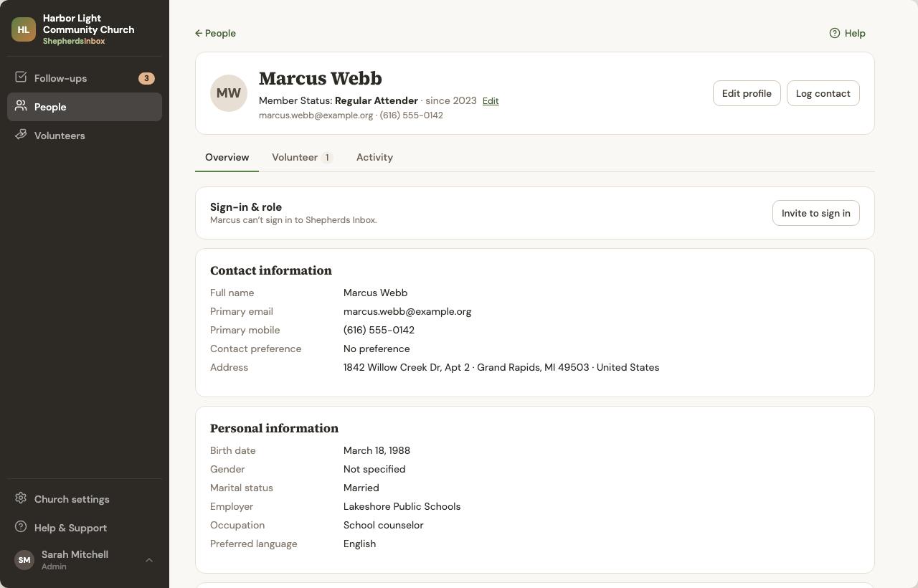Click primary mobile value (616) 555-0142

pyautogui.click(x=379, y=330)
